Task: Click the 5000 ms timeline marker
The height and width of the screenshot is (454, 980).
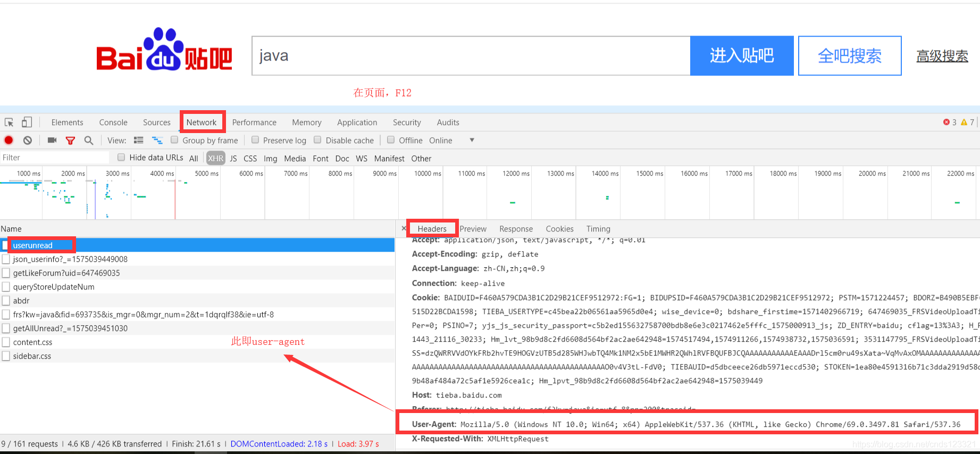Action: tap(207, 174)
